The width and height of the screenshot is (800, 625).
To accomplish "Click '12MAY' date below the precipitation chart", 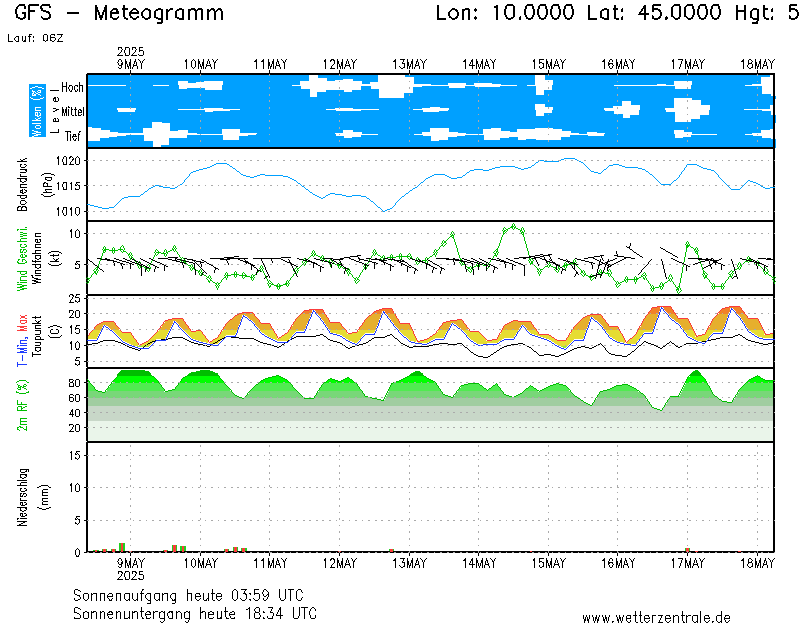I will [x=340, y=563].
